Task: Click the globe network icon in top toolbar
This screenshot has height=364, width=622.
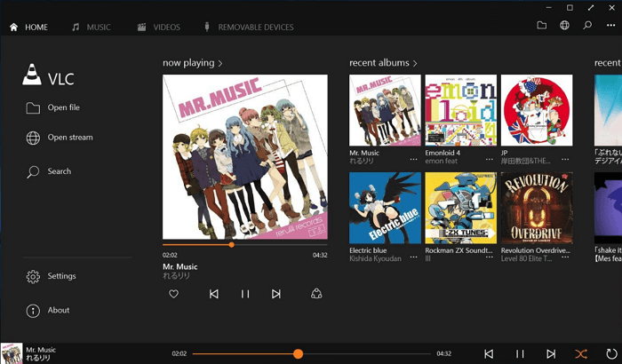Action: [564, 26]
